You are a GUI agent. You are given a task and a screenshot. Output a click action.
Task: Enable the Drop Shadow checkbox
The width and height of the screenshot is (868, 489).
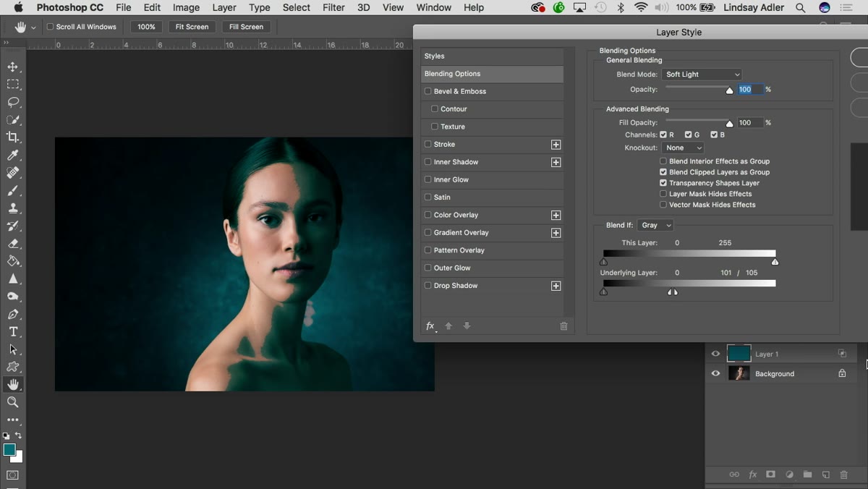click(428, 286)
